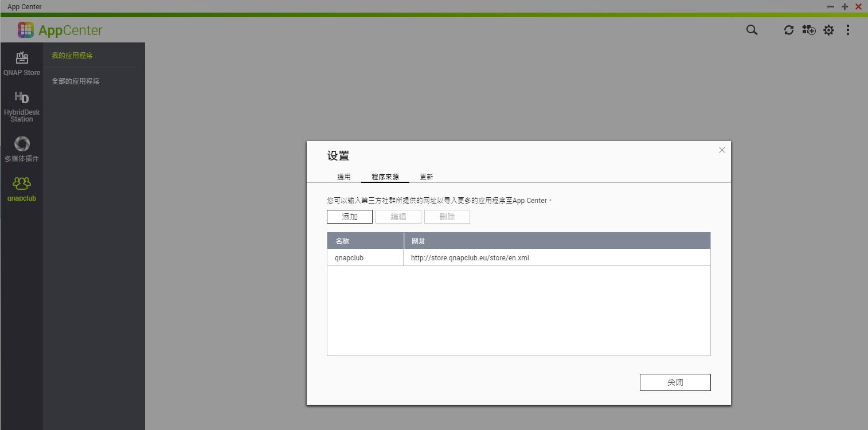Viewport: 868px width, 430px height.
Task: Select the store.qnapclub.eu URL cell
Action: (557, 258)
